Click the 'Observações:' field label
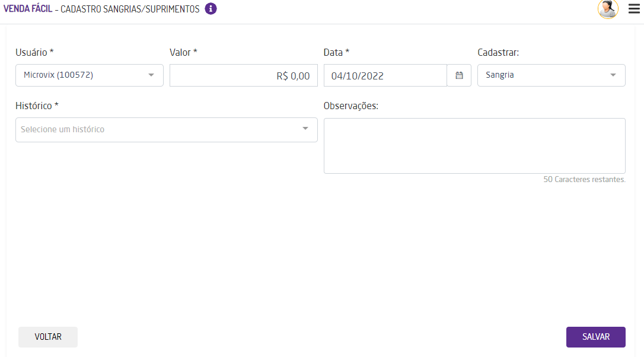The height and width of the screenshot is (357, 644). (x=351, y=106)
